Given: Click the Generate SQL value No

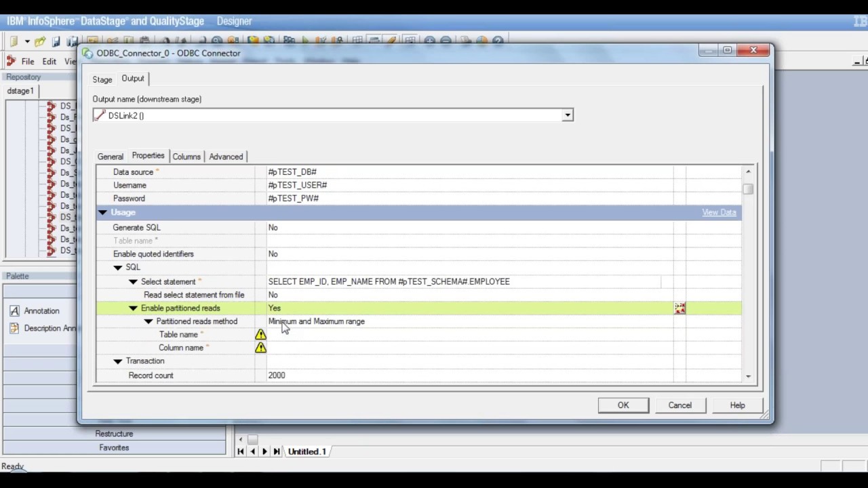Looking at the screenshot, I should click(273, 228).
